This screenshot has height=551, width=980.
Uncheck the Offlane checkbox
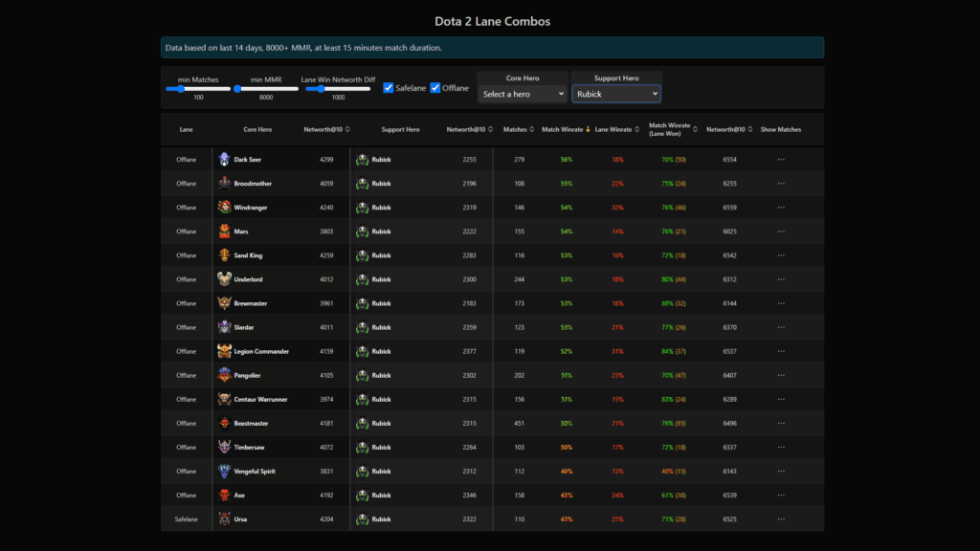click(435, 88)
